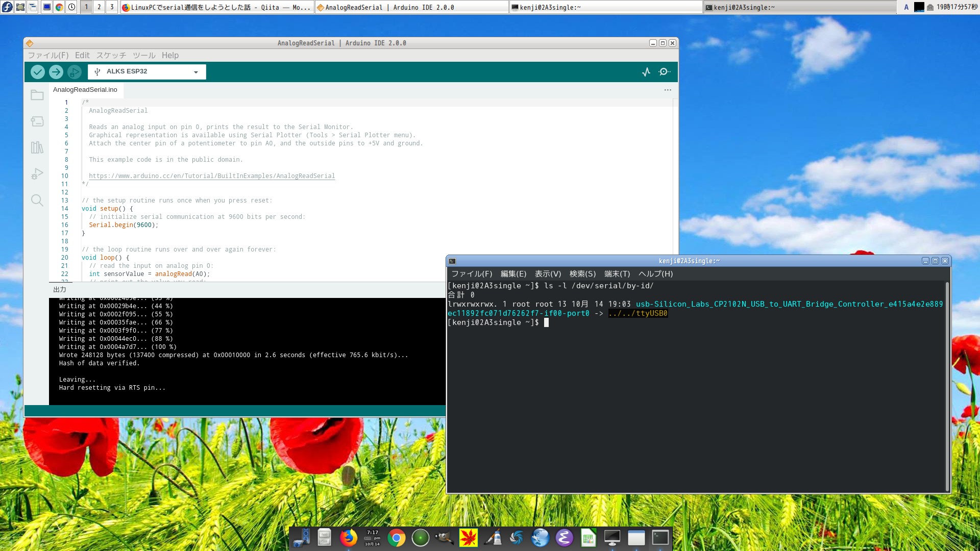The height and width of the screenshot is (551, 980).
Task: Open the ツール menu in Arduino IDE
Action: 144,55
